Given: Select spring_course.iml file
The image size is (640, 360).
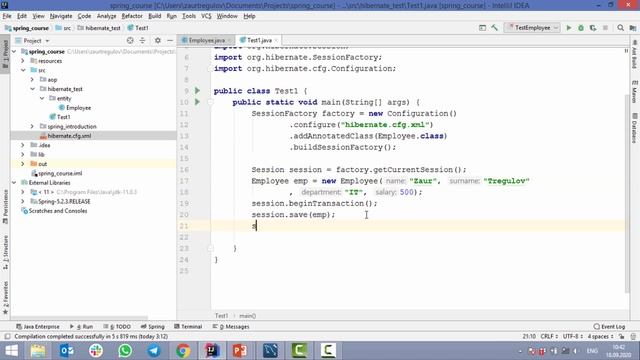Looking at the screenshot, I should (56, 173).
